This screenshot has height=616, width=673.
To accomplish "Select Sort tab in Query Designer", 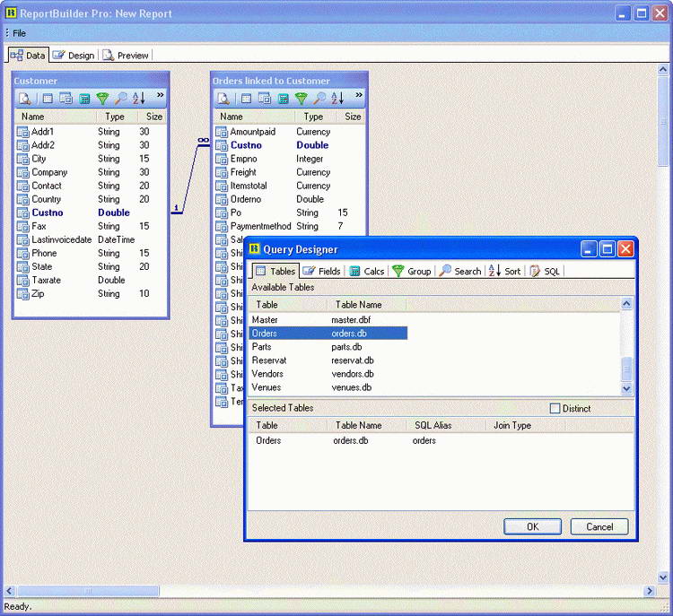I will point(504,271).
